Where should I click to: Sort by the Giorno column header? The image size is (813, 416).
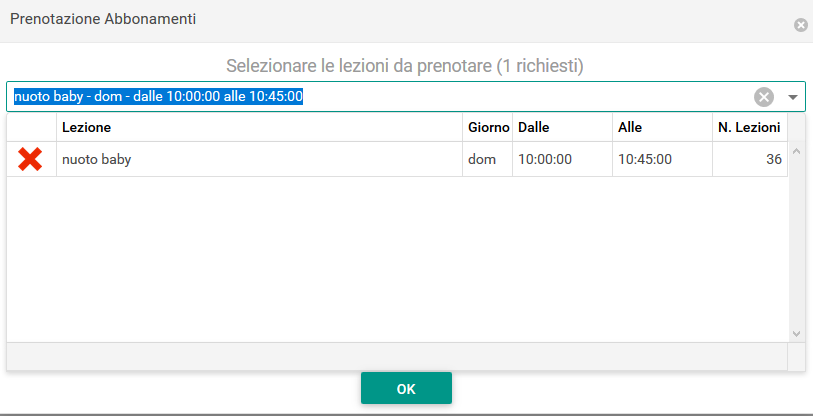[x=487, y=128]
